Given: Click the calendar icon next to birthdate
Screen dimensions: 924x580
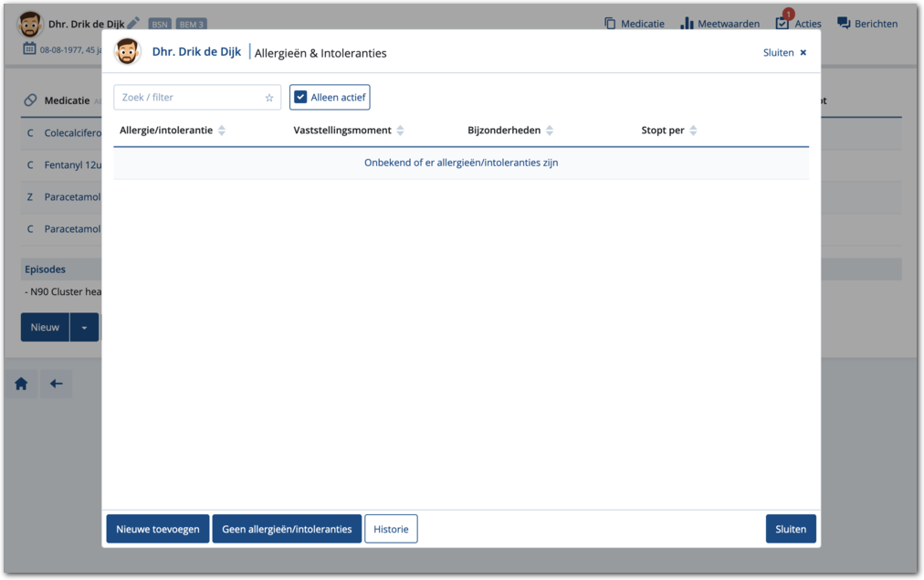Looking at the screenshot, I should click(x=29, y=47).
